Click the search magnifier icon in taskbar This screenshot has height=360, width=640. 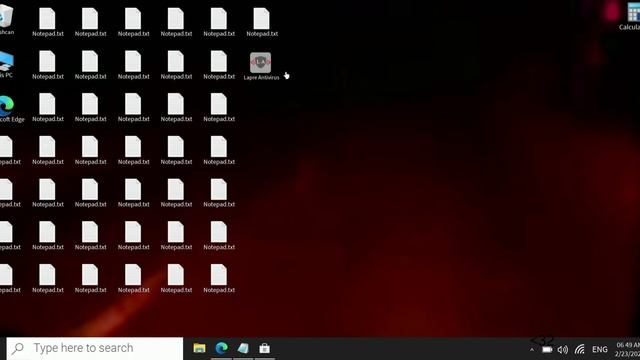18,348
